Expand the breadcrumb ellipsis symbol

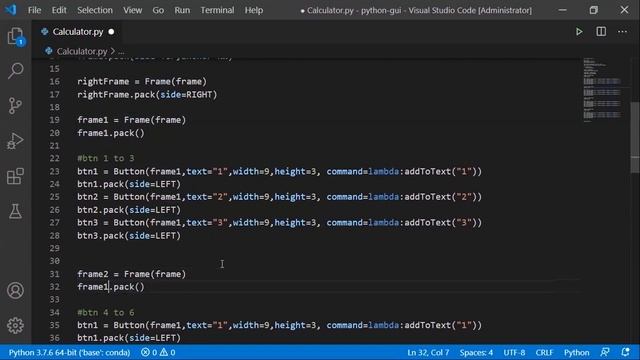(121, 51)
